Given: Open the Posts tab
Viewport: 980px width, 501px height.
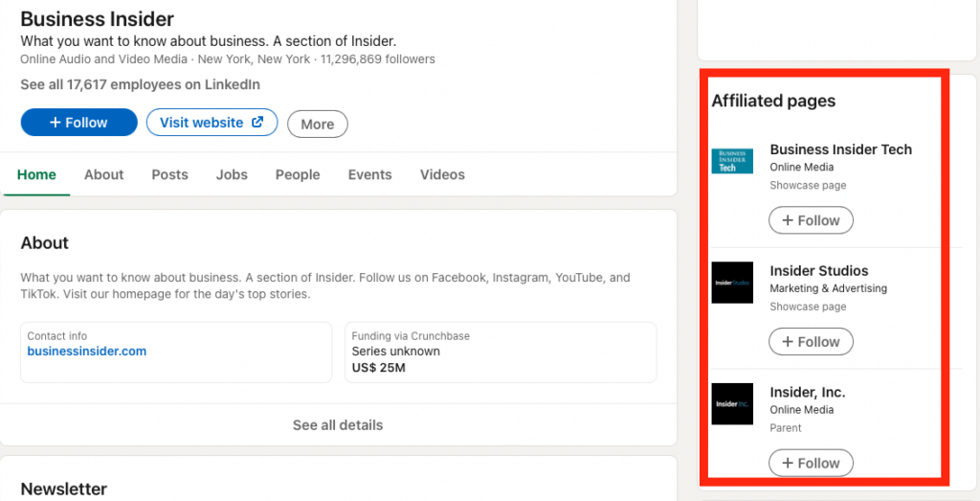Looking at the screenshot, I should click(169, 174).
